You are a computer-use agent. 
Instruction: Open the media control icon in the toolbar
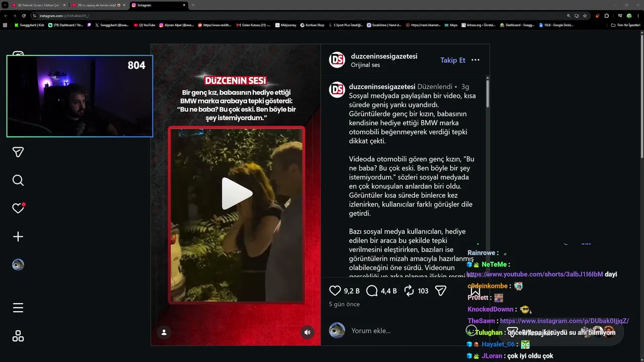click(620, 16)
